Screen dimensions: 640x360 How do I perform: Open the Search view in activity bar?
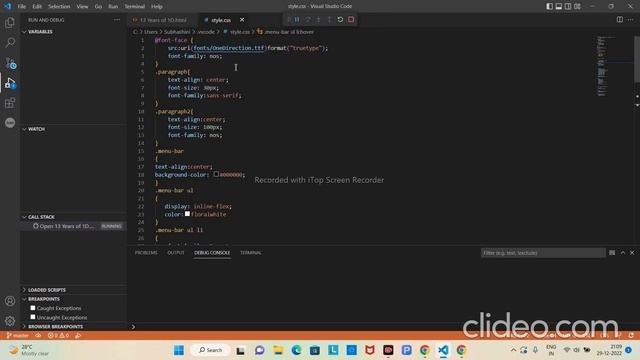click(10, 42)
